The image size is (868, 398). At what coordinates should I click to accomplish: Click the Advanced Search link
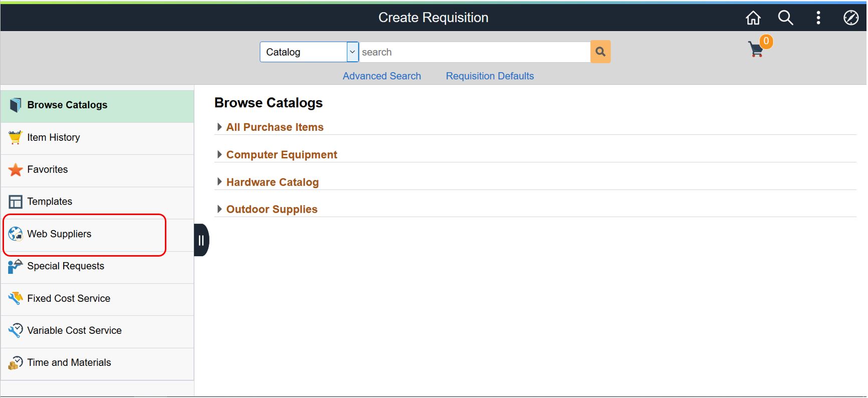click(382, 76)
